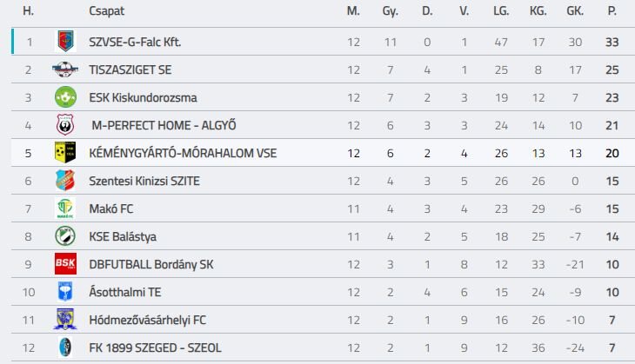
Task: Click the blue Ásotthalmi TE crest
Action: pos(65,292)
